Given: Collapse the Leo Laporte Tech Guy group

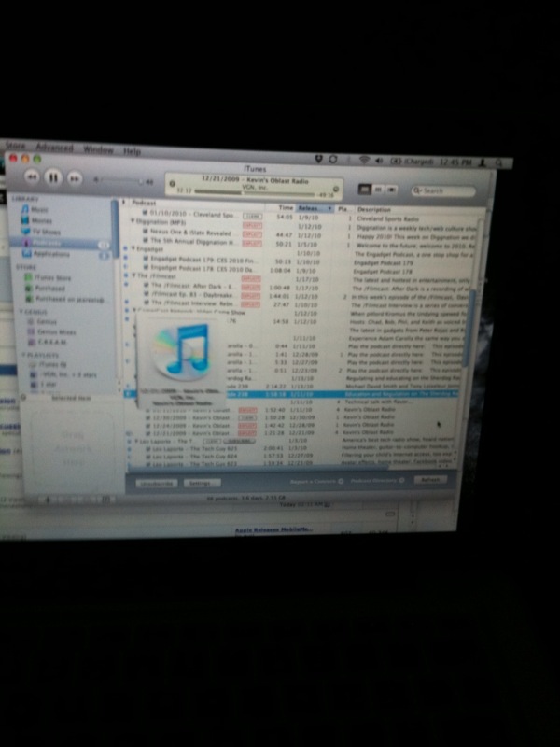Looking at the screenshot, I should (x=136, y=441).
